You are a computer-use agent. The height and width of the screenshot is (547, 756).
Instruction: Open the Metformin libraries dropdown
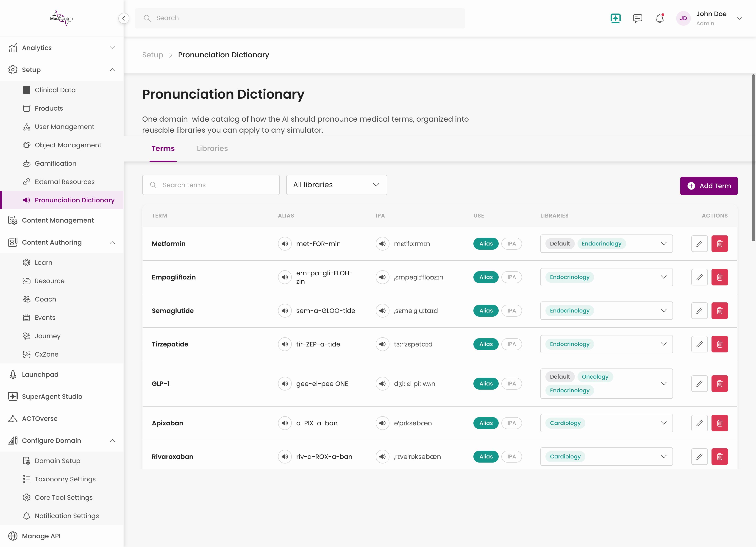pyautogui.click(x=606, y=244)
